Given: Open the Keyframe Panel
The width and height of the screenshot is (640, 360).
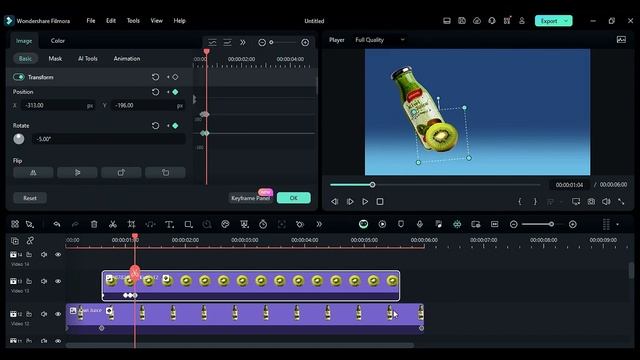Looking at the screenshot, I should click(251, 198).
